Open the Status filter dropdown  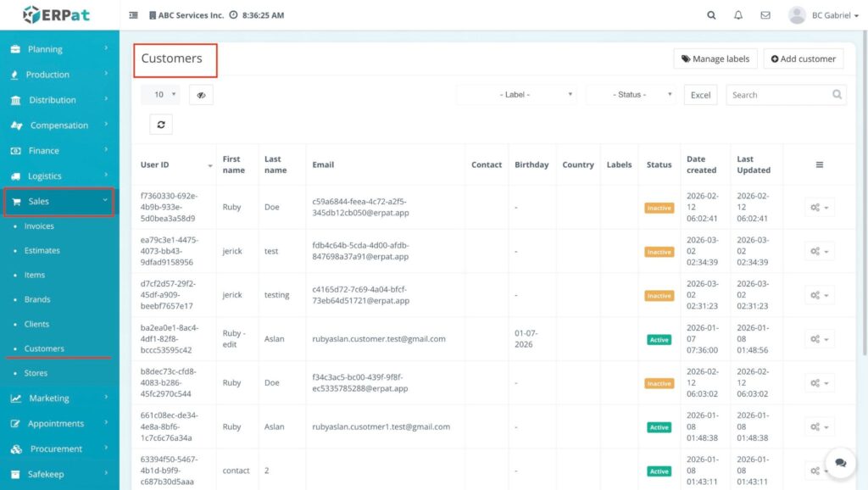click(632, 95)
